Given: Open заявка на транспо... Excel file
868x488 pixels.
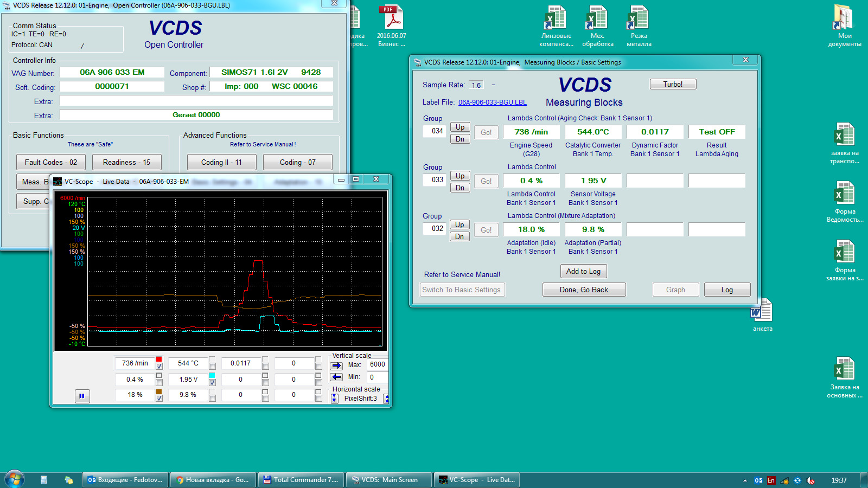Looking at the screenshot, I should point(845,143).
